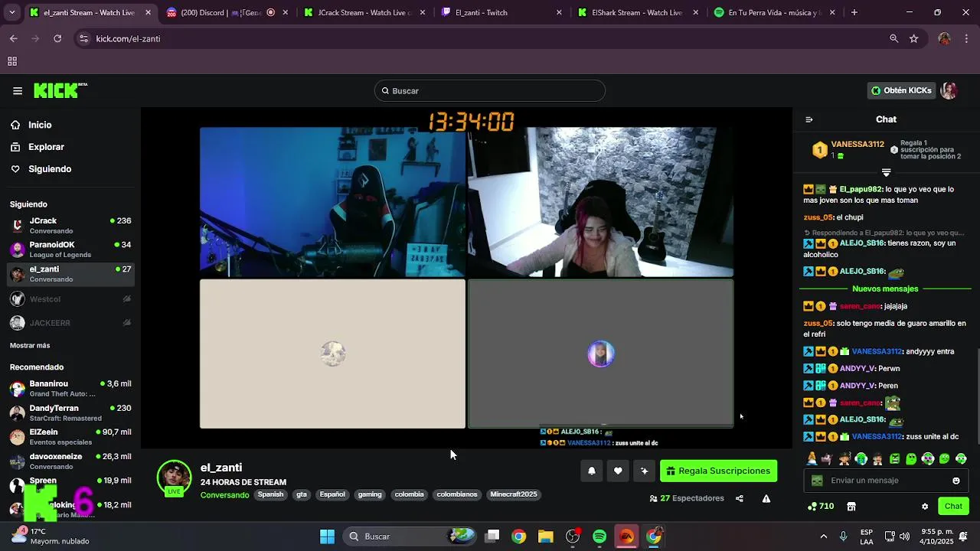
Task: Click the Spanish tag
Action: pyautogui.click(x=270, y=494)
